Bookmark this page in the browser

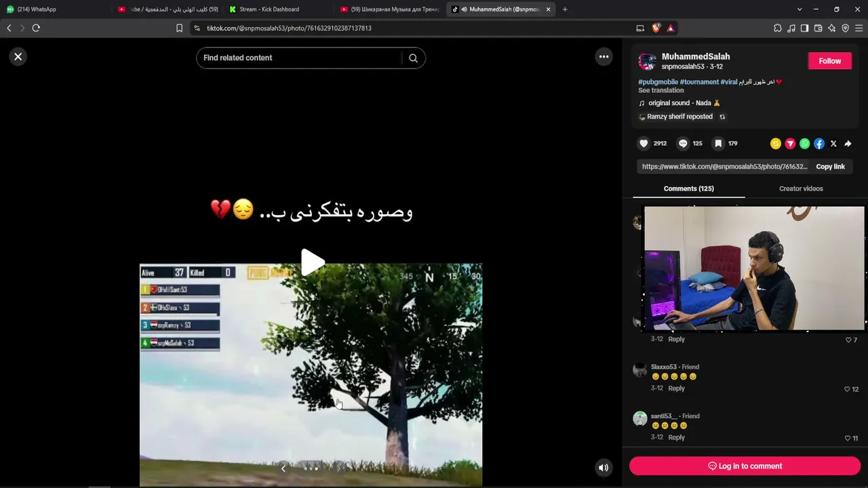179,28
